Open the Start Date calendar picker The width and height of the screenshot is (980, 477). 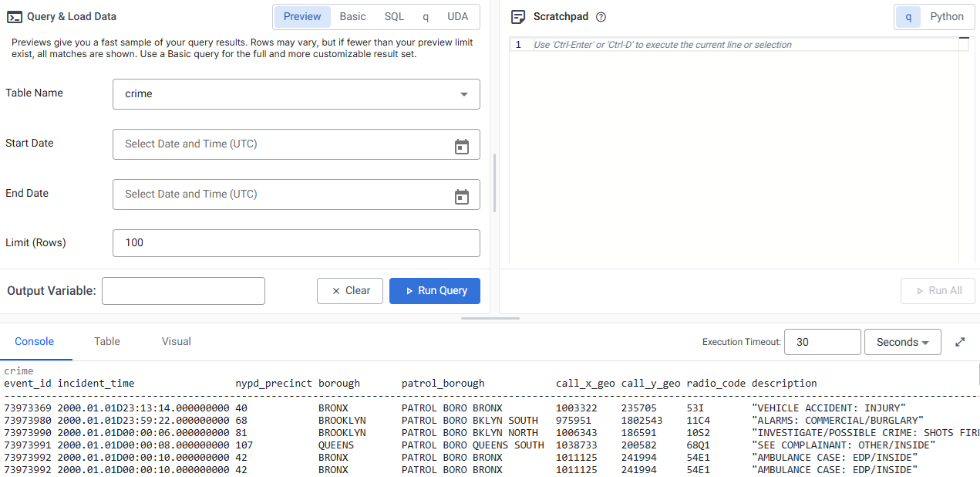[x=462, y=146]
